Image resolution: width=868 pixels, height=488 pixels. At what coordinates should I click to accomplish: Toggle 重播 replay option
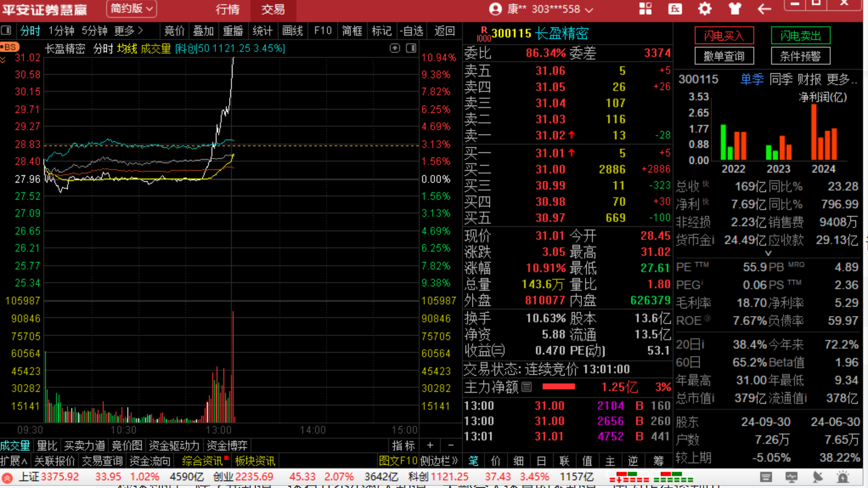(233, 31)
